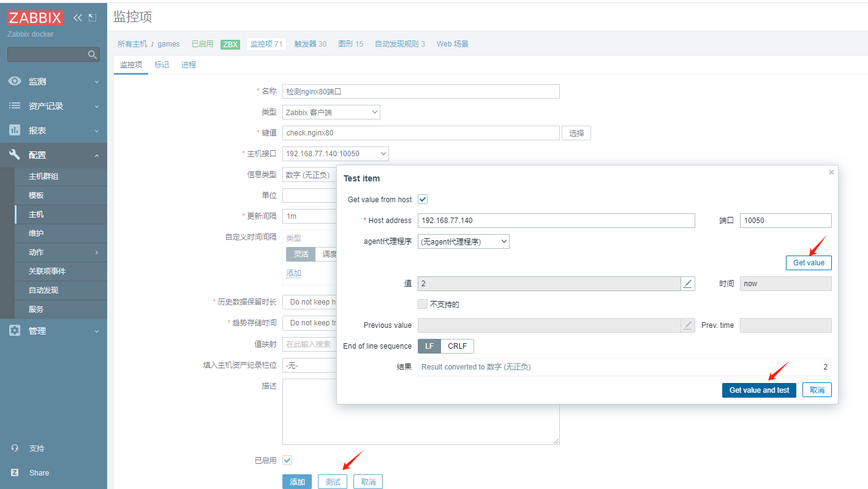Select CRLF end of line sequence
The image size is (868, 489).
(457, 346)
